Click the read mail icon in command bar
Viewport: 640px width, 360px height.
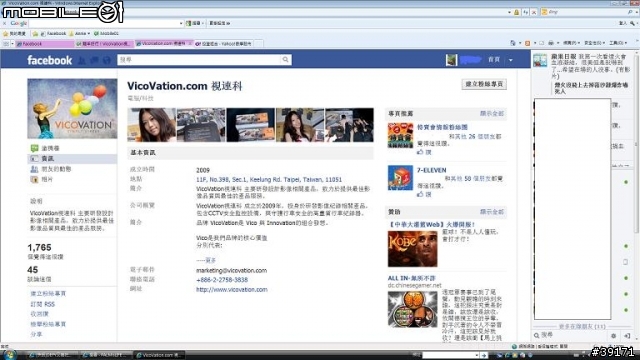tap(542, 43)
